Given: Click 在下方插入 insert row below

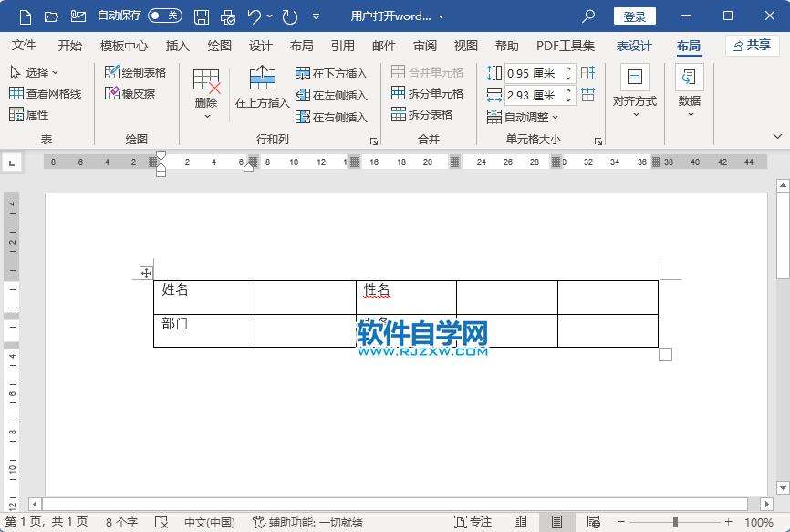Looking at the screenshot, I should pyautogui.click(x=331, y=74).
